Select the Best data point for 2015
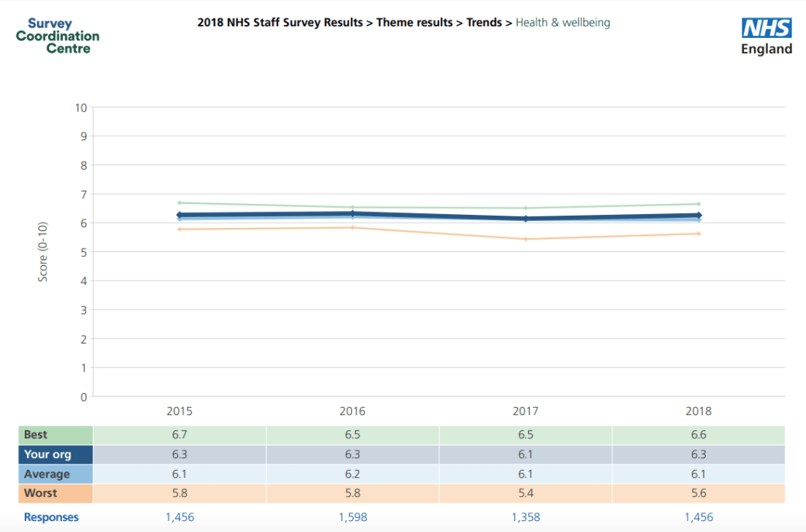 179,202
